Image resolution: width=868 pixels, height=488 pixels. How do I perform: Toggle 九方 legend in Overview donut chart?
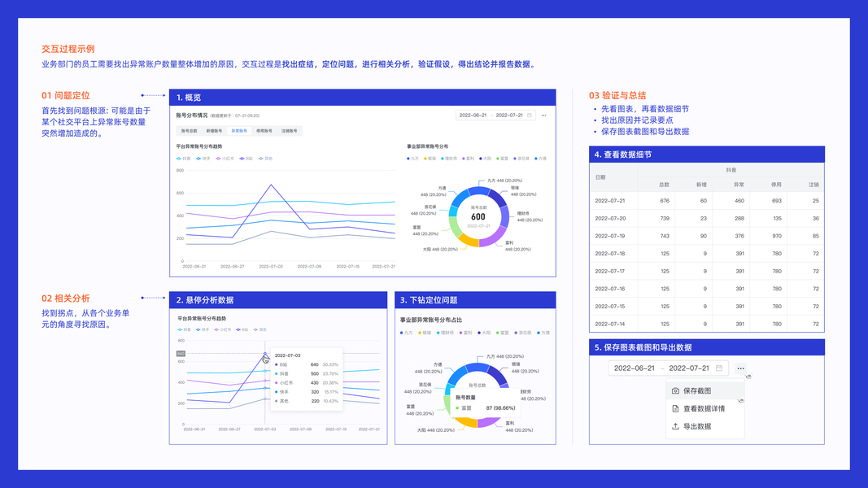pos(413,159)
